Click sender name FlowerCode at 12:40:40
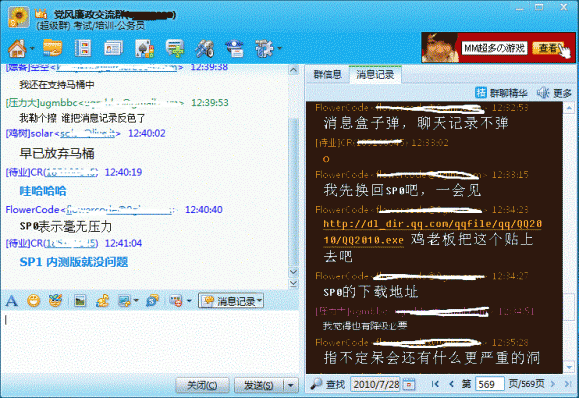The height and width of the screenshot is (398, 579). coord(32,210)
